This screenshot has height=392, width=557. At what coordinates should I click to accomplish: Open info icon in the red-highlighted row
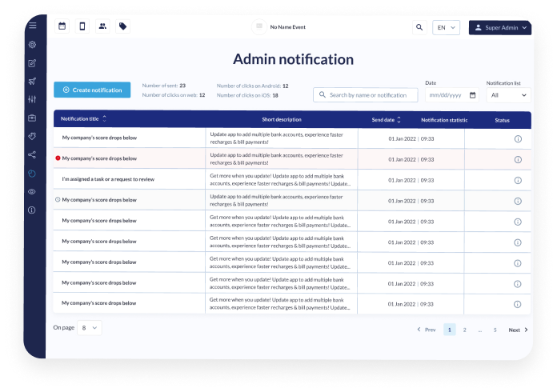[519, 160]
